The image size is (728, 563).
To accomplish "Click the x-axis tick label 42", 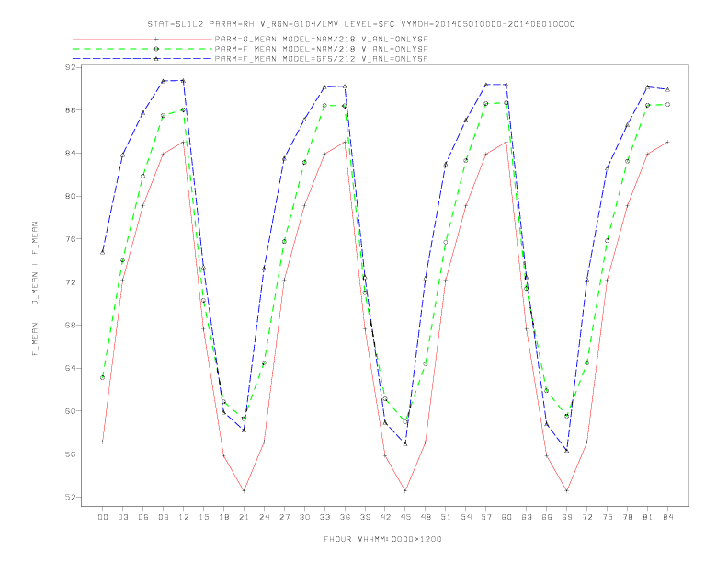I will tap(385, 517).
